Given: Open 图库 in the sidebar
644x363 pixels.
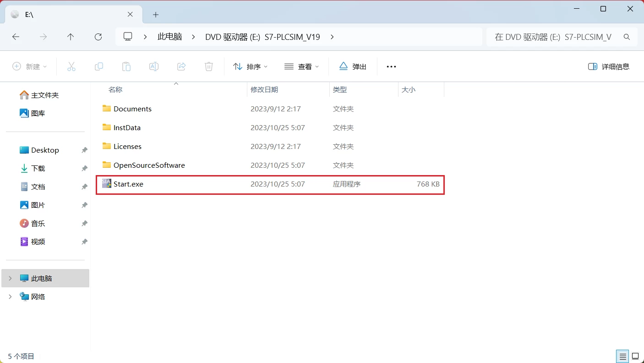Looking at the screenshot, I should point(38,113).
